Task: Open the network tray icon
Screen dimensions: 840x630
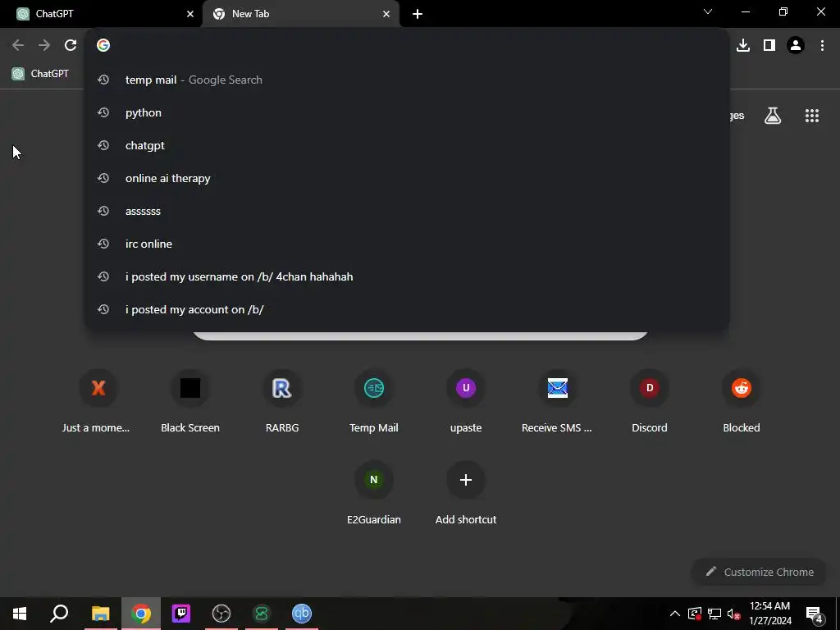Action: click(x=714, y=614)
